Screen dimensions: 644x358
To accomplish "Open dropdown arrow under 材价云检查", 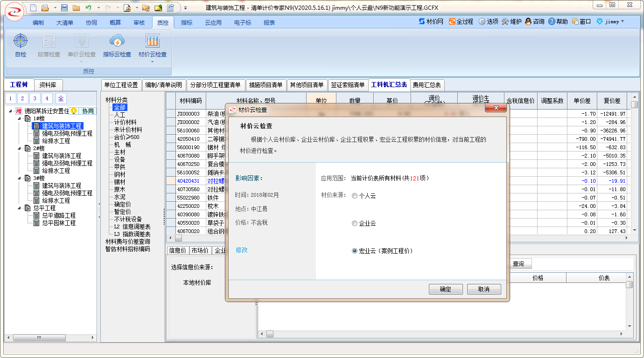I will click(152, 61).
